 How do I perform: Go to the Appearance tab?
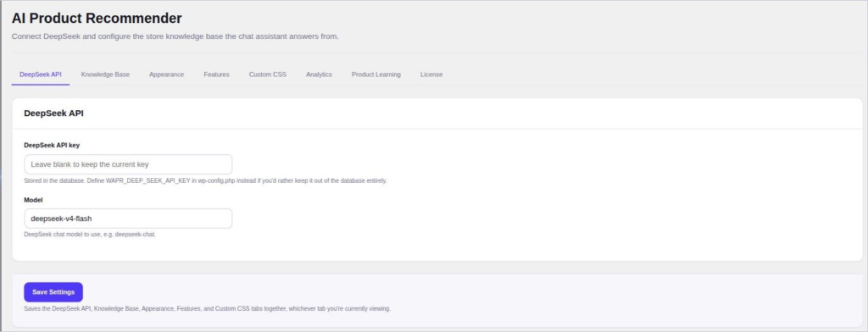point(167,75)
